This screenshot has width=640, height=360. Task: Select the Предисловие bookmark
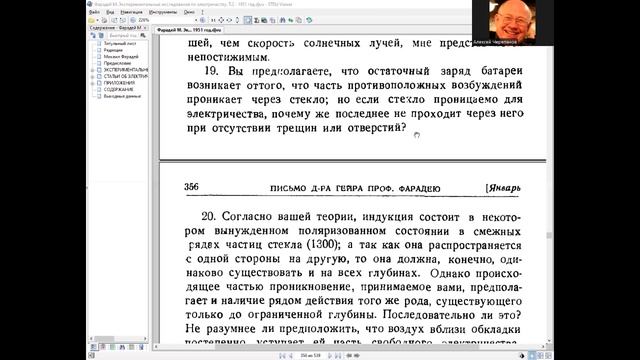click(x=117, y=63)
